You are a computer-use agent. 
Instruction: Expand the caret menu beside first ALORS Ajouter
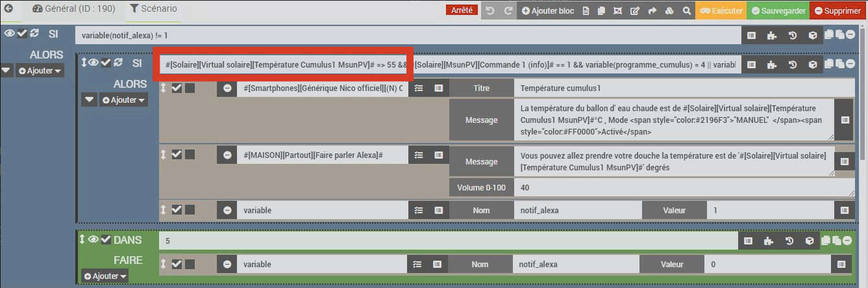[6, 70]
